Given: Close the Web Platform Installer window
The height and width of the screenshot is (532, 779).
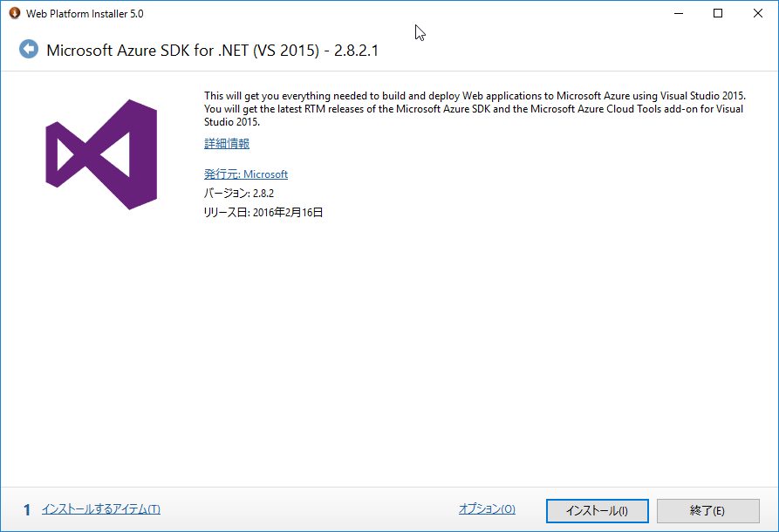Looking at the screenshot, I should [758, 13].
